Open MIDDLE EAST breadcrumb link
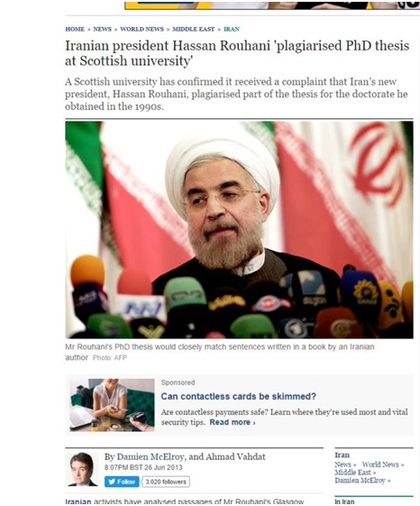The image size is (420, 506). pos(193,29)
